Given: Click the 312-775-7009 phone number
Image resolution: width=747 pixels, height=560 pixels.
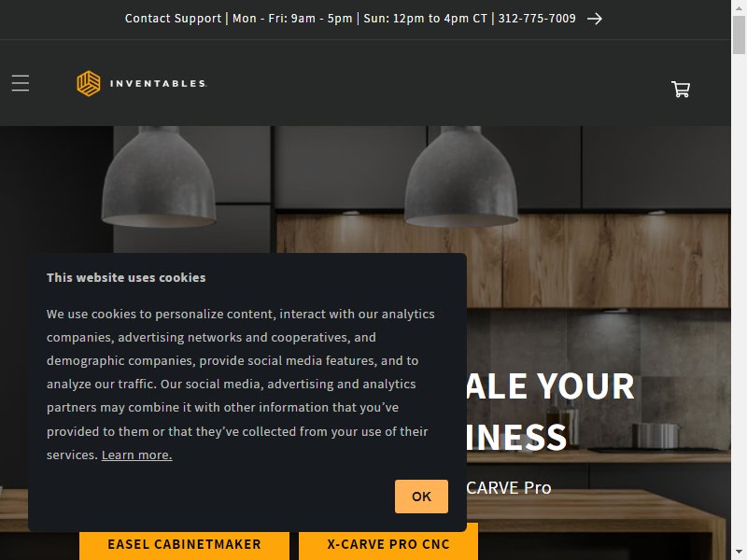Looking at the screenshot, I should [x=537, y=19].
